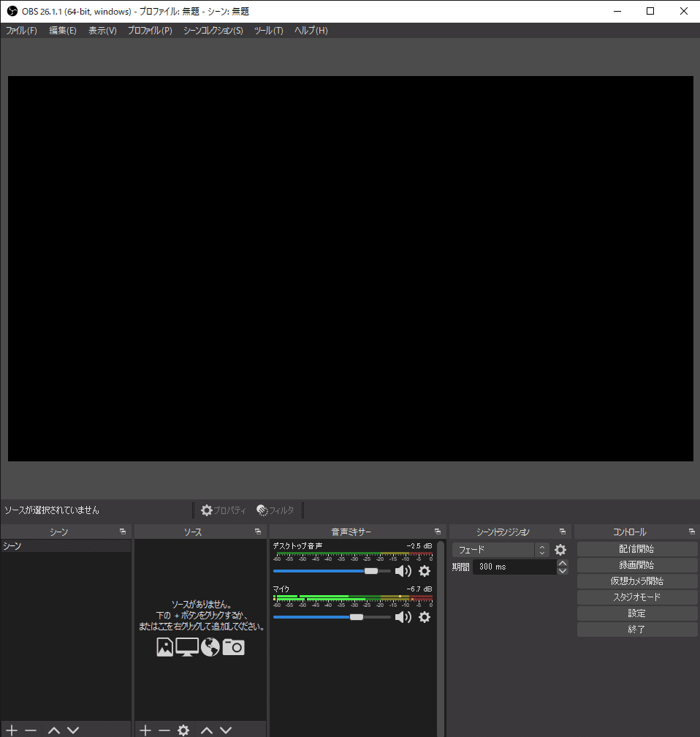Open the フェード transition dropdown
Image resolution: width=700 pixels, height=737 pixels.
coord(501,549)
